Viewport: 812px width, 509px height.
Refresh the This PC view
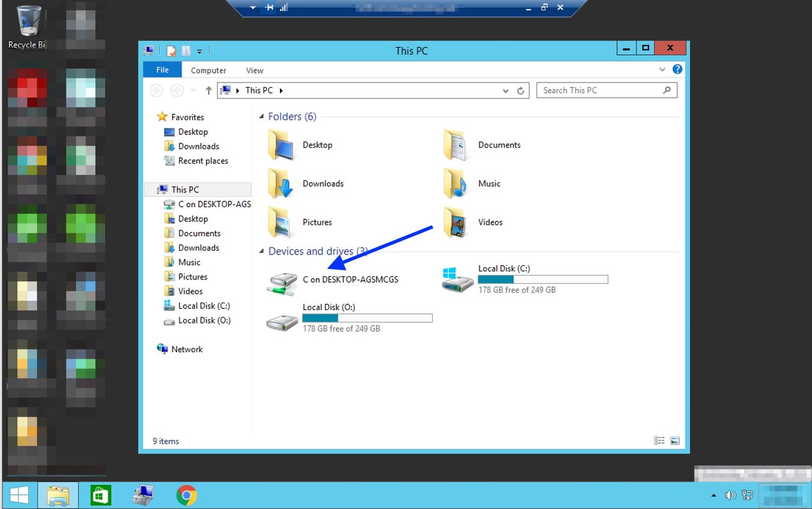(x=520, y=90)
